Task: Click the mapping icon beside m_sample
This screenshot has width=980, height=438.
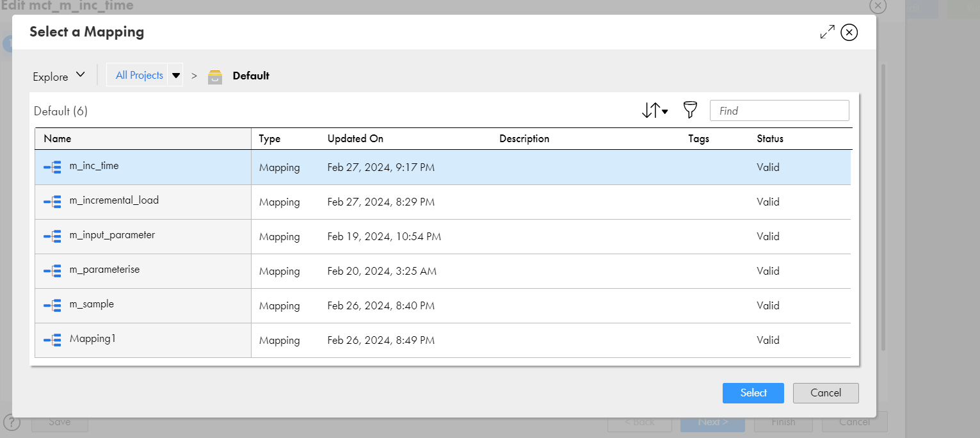Action: 52,305
